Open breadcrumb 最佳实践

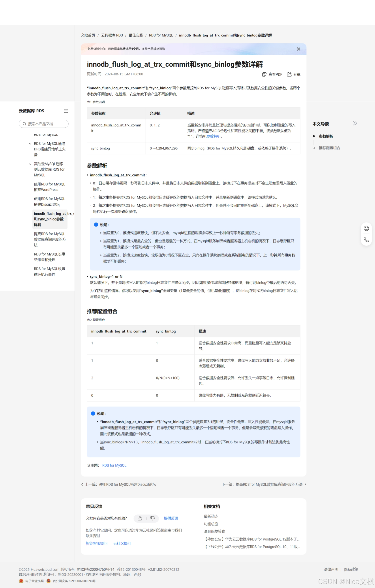click(136, 35)
